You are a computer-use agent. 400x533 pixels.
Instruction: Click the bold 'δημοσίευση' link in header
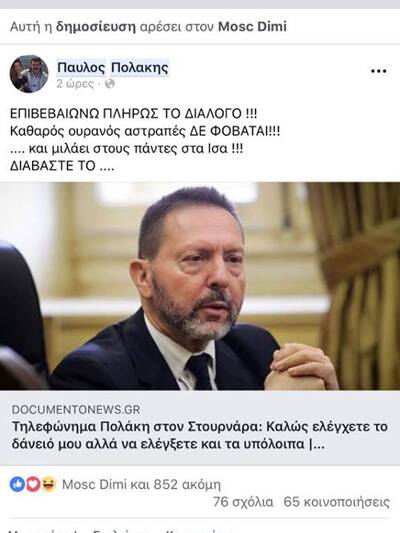96,27
